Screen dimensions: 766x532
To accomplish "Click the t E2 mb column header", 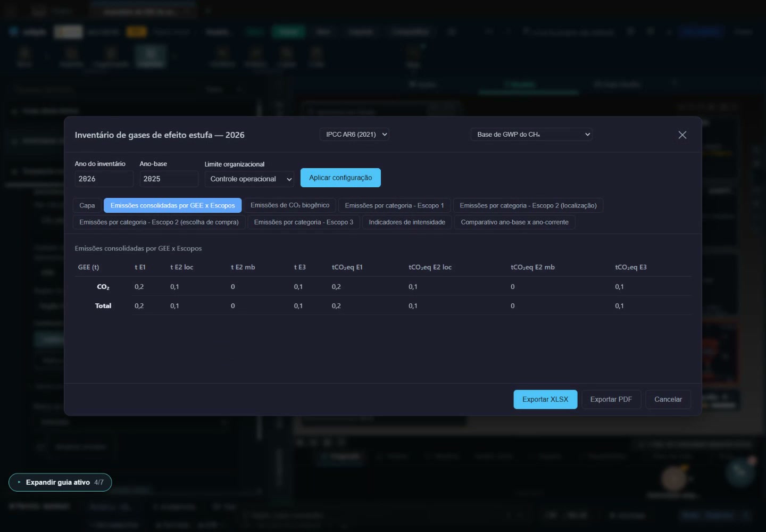I will coord(243,267).
